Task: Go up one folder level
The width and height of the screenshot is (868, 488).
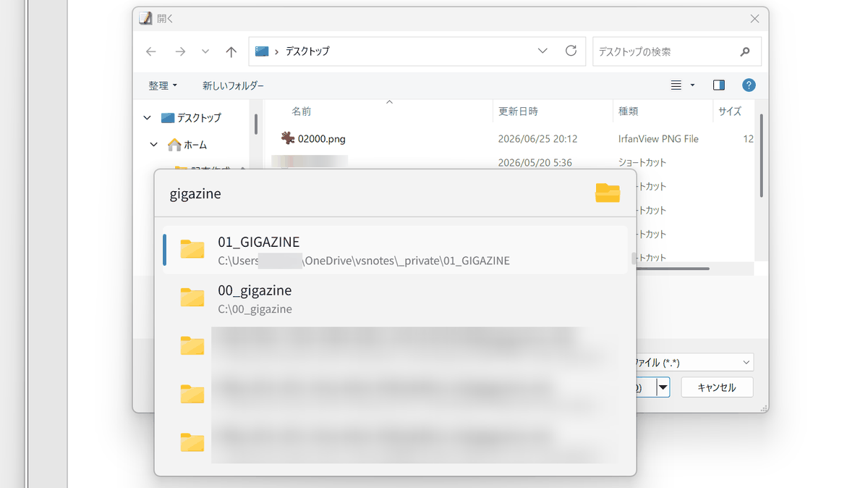Action: 231,51
